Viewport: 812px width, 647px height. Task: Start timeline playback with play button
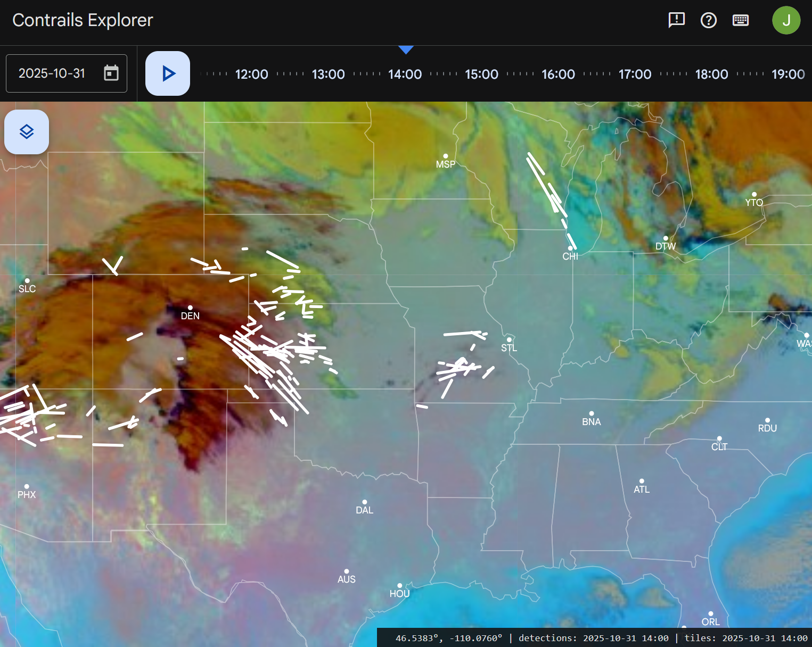pos(168,73)
